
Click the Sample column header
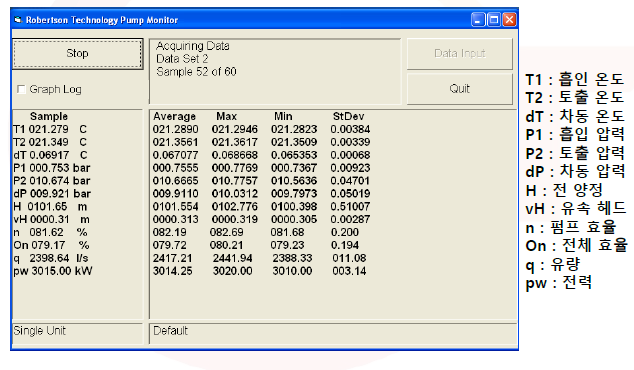tap(49, 116)
